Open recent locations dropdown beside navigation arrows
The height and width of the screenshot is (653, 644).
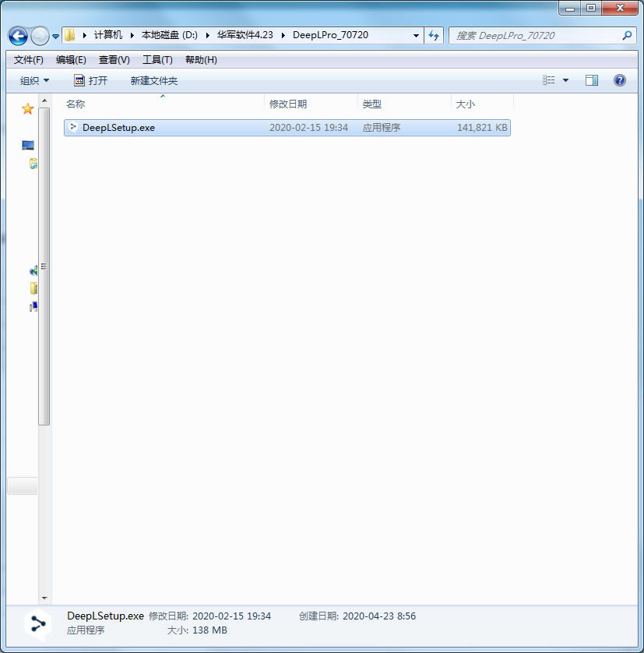click(x=55, y=37)
